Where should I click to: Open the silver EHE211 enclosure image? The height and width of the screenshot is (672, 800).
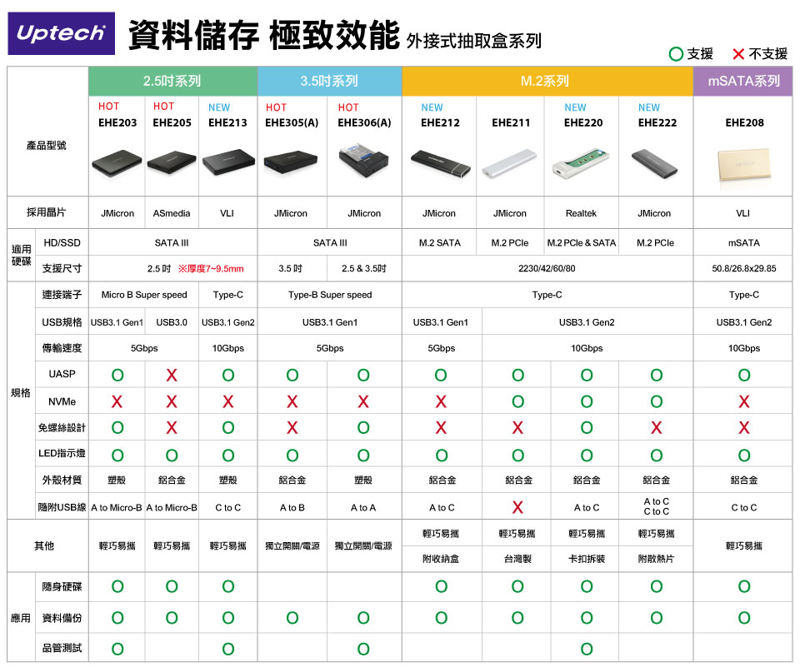pos(509,163)
